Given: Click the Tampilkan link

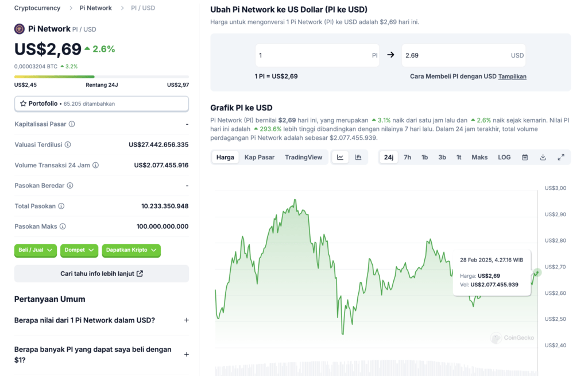Looking at the screenshot, I should point(512,76).
